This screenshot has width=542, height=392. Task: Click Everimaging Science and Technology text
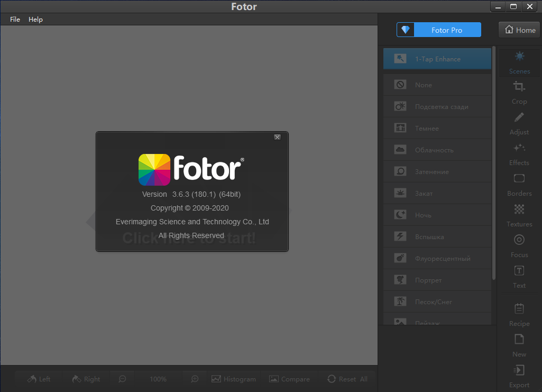coord(192,222)
